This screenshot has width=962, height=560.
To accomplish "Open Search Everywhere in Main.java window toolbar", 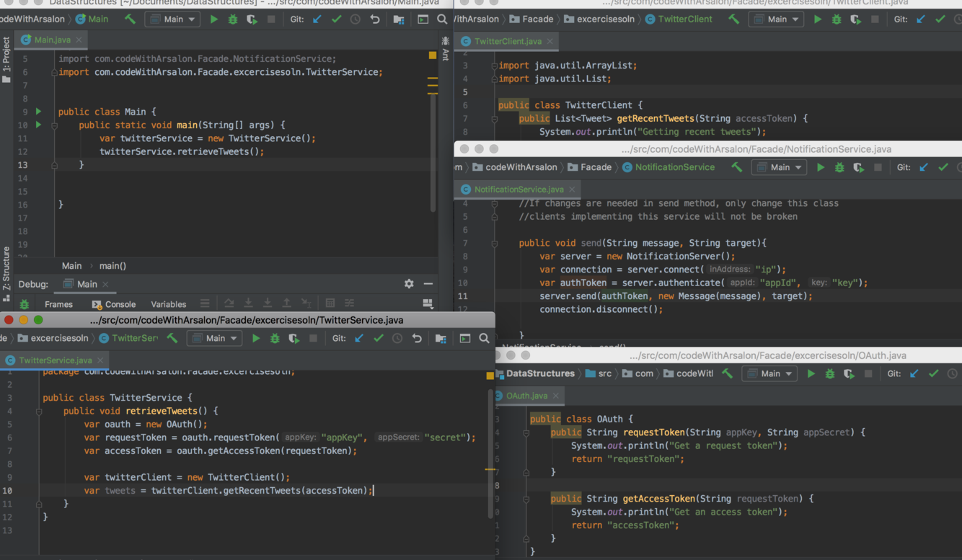I will point(442,19).
